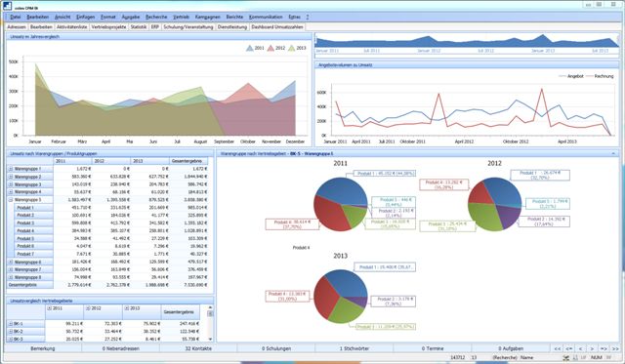
Task: Collapse Warengruppe 5 row
Action: [11, 199]
